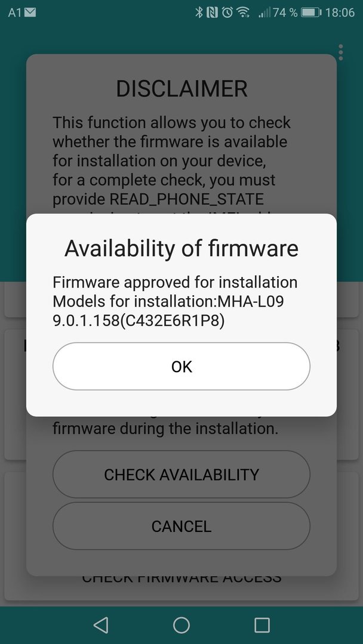Tap the firmware version 9.0.1.158 text
The image size is (363, 644).
coord(139,321)
